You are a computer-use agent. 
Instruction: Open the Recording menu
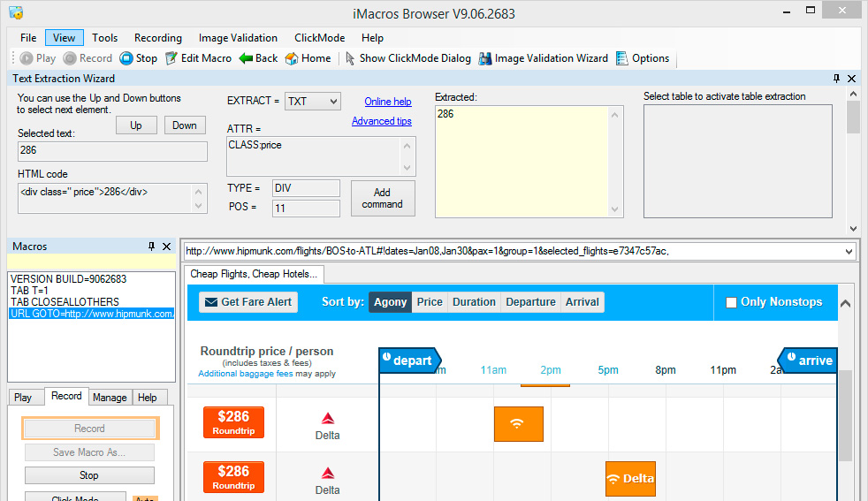(x=157, y=38)
